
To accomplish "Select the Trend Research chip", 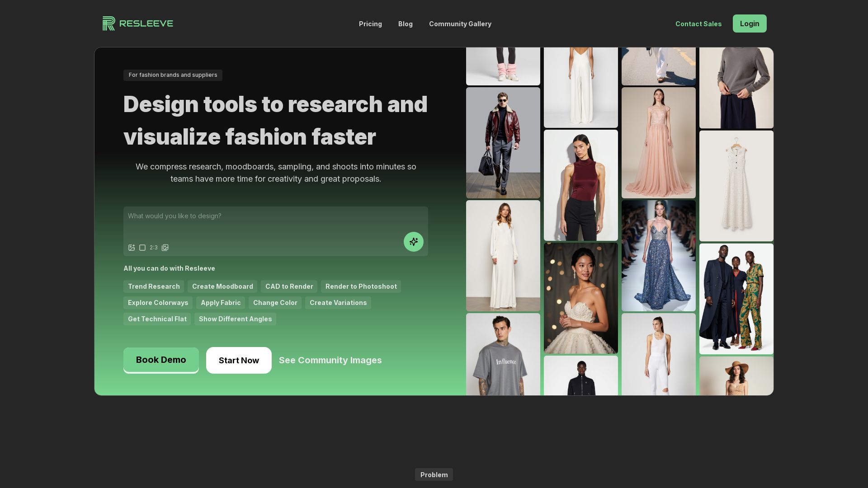I will click(x=154, y=286).
